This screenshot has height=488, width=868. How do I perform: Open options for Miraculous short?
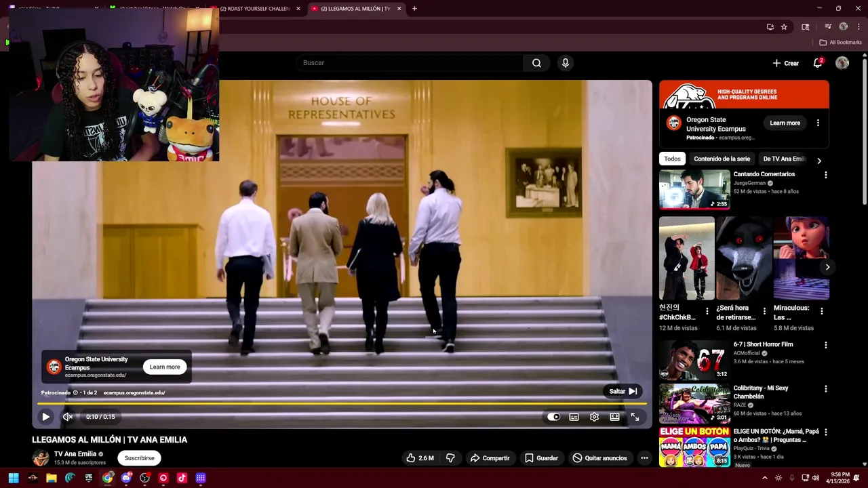821,311
